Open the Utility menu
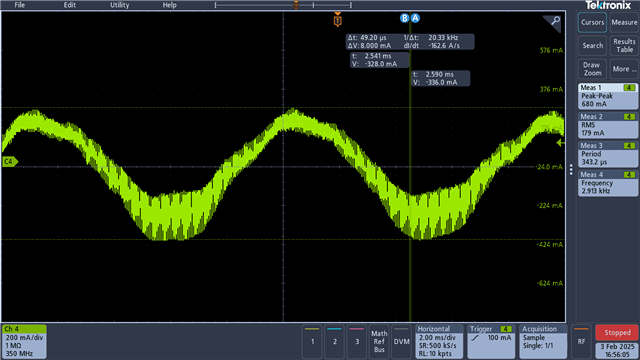Image resolution: width=640 pixels, height=360 pixels. click(120, 5)
